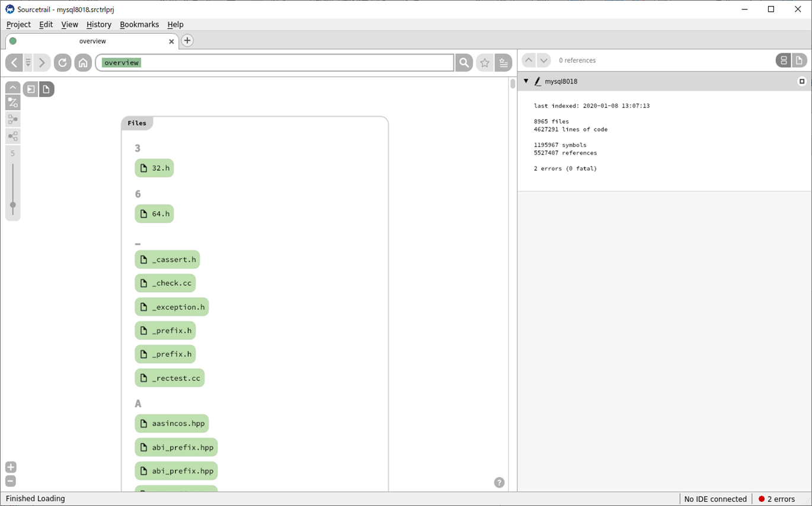Image resolution: width=812 pixels, height=506 pixels.
Task: Open the Bookmarks menu
Action: (x=139, y=24)
